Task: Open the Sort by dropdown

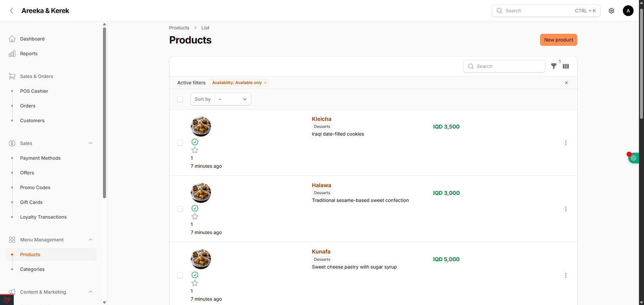Action: coord(233,99)
